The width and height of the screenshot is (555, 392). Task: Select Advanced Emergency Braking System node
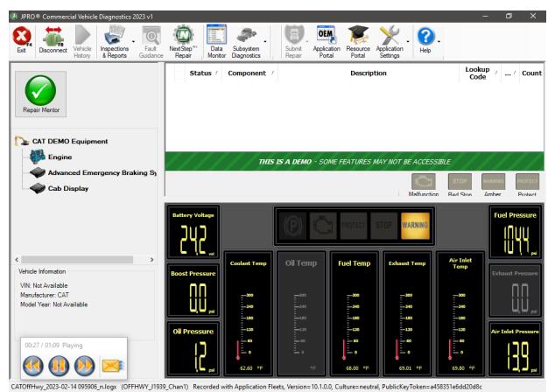pos(94,172)
